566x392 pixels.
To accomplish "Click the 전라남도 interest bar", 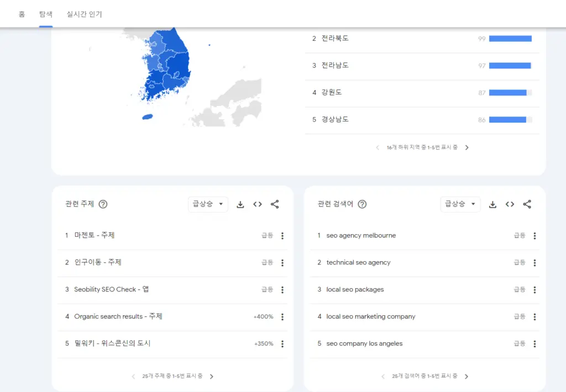I will 510,66.
